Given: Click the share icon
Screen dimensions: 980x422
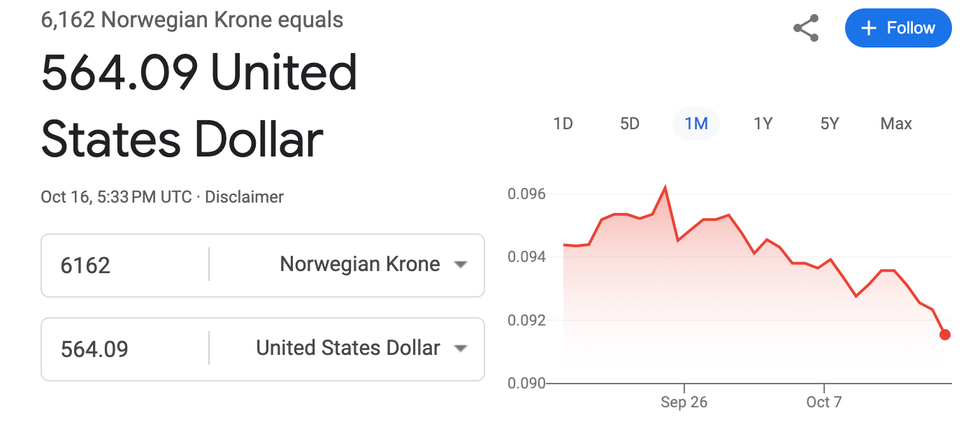Looking at the screenshot, I should pyautogui.click(x=806, y=29).
